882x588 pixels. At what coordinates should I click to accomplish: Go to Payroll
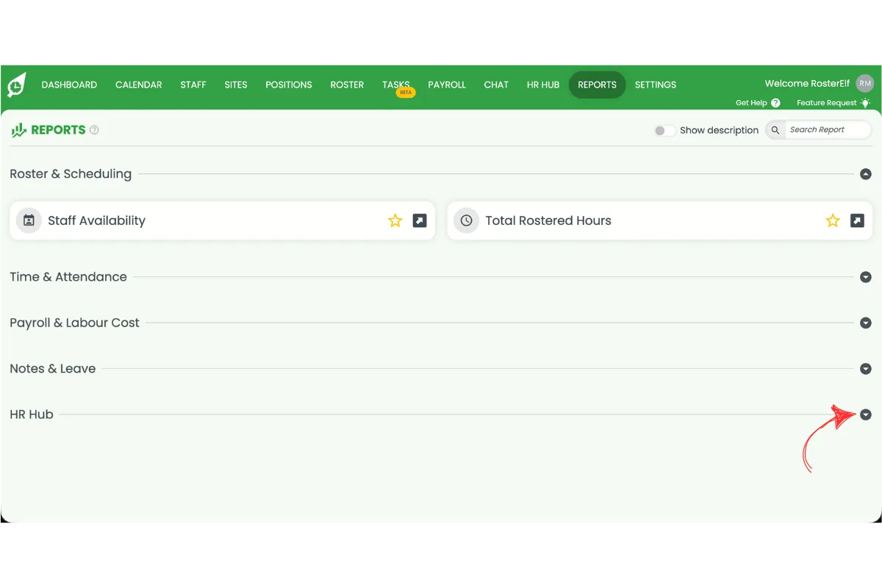pyautogui.click(x=447, y=85)
